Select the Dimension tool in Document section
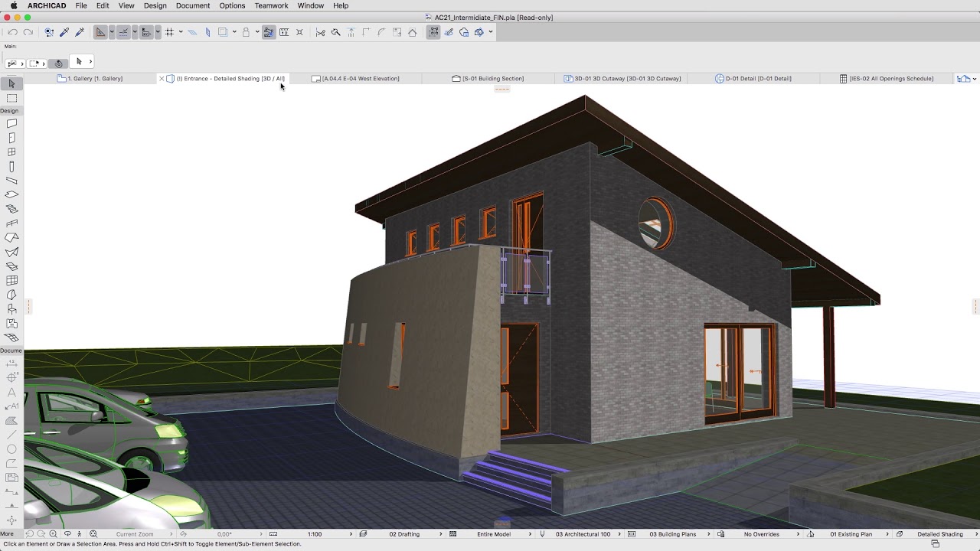The width and height of the screenshot is (980, 551). [x=11, y=364]
